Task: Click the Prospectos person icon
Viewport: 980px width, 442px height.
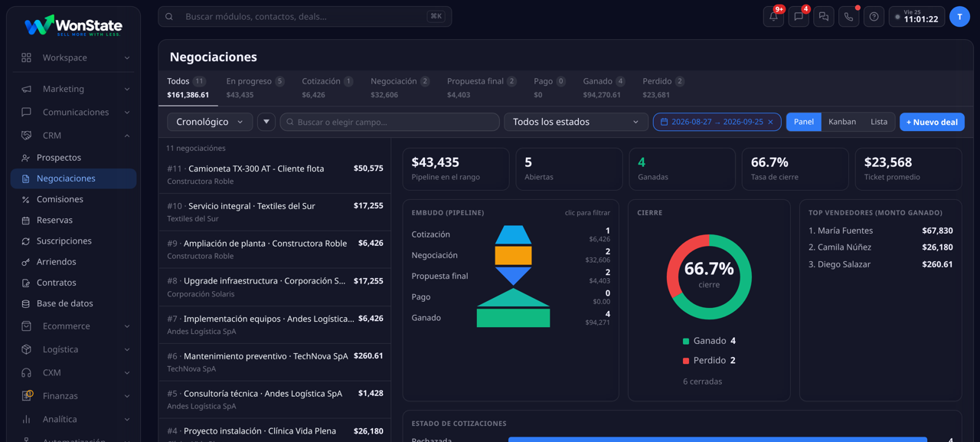Action: tap(25, 158)
